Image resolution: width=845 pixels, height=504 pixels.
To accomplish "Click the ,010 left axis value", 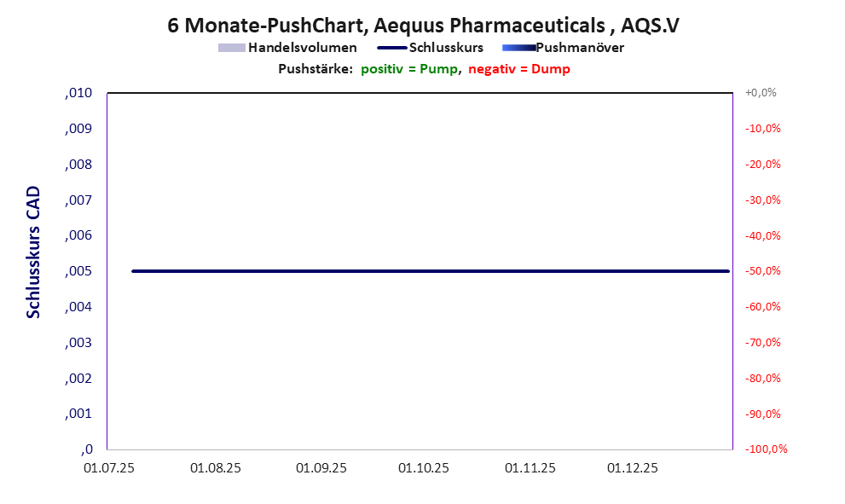I will pyautogui.click(x=78, y=93).
